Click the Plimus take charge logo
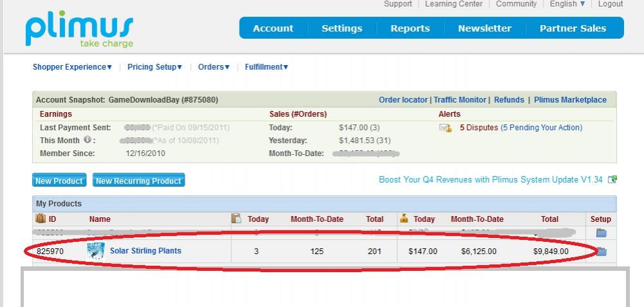Viewport: 644px width, 307px height. (x=79, y=29)
